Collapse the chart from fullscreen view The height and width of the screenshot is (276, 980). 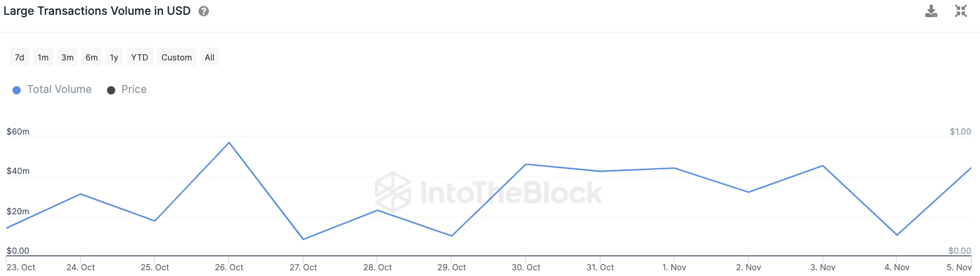(x=961, y=11)
